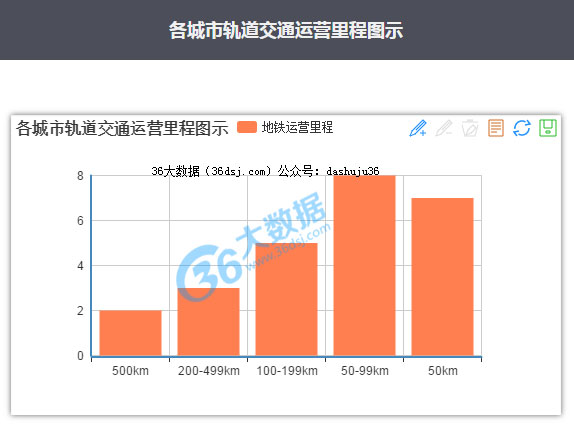This screenshot has height=424, width=574.
Task: Click chart title 各城市轨道交通运营里程图示 in the panel
Action: (122, 128)
